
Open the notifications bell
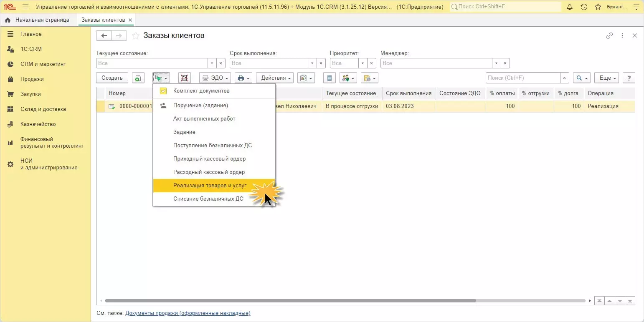pyautogui.click(x=570, y=7)
